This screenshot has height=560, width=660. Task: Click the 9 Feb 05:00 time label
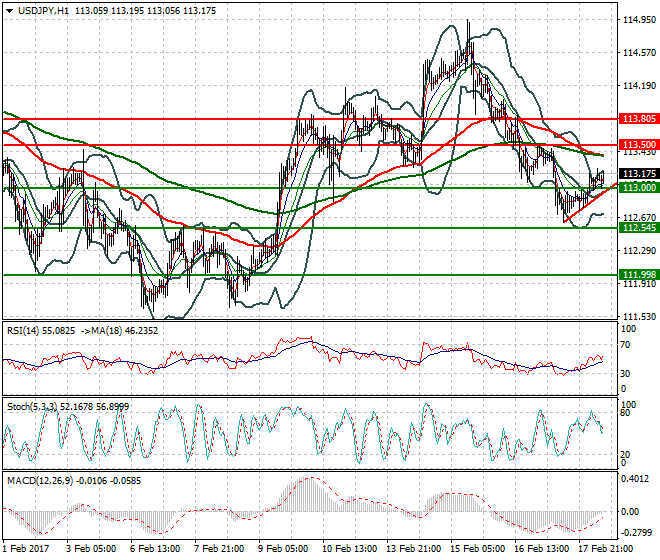pyautogui.click(x=283, y=549)
